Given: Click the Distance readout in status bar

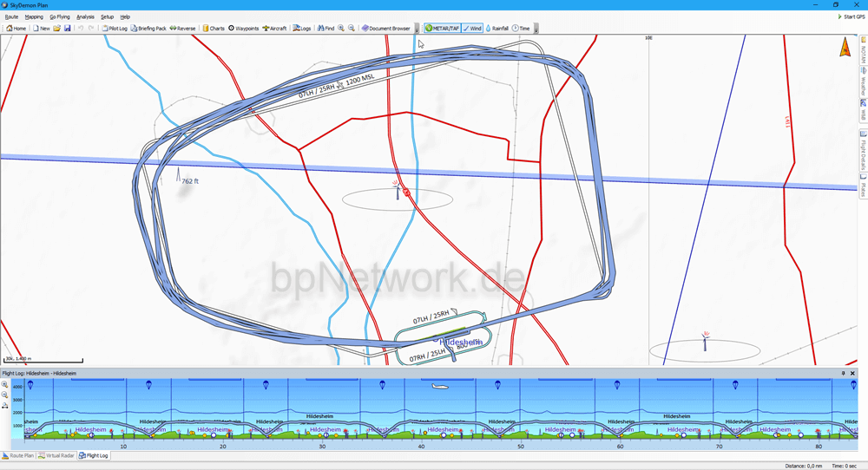Looking at the screenshot, I should click(802, 466).
